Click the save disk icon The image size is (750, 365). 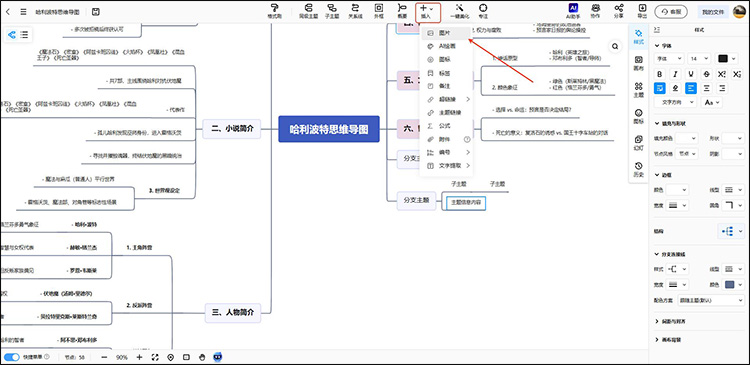(96, 12)
